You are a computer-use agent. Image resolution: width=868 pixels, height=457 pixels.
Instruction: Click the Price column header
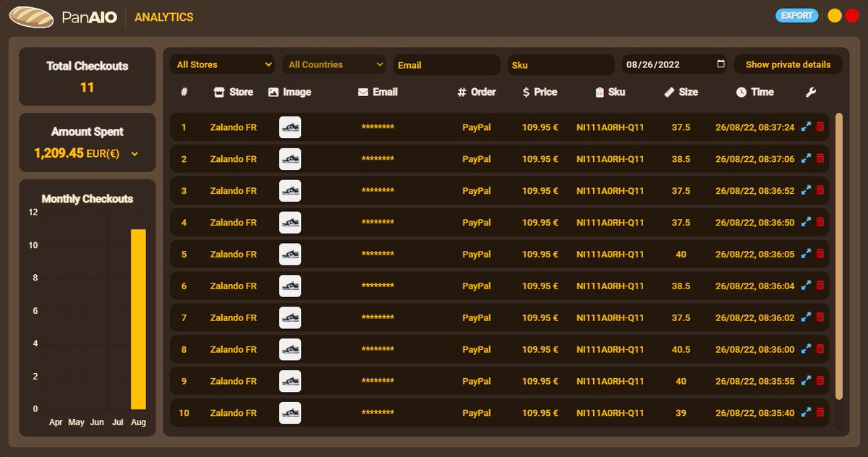point(540,92)
